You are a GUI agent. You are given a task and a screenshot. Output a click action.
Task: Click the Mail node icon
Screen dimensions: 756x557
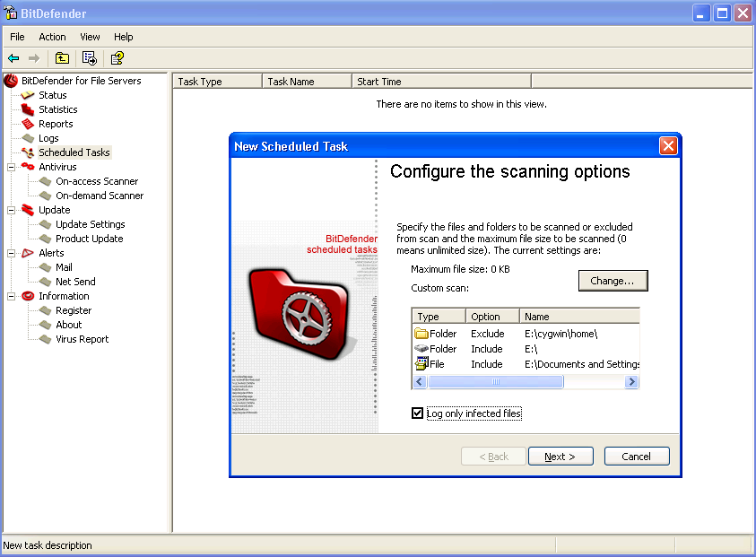point(46,267)
